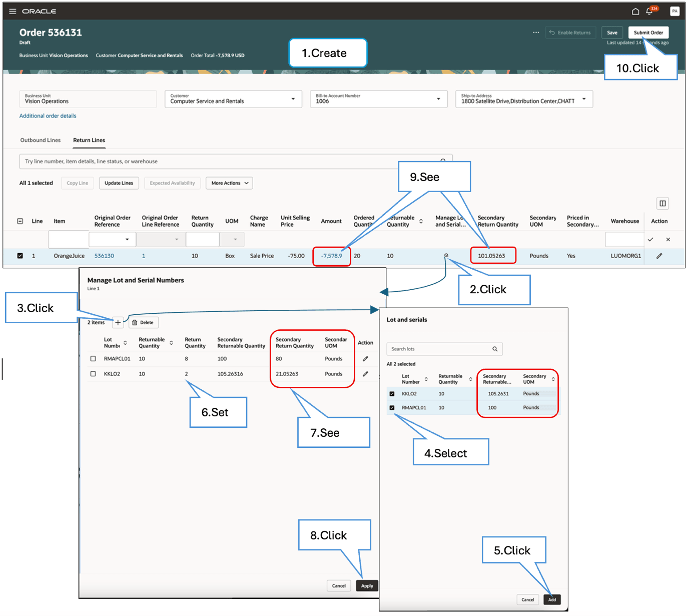Uncheck KKLO2 in the Lot and serials panel

[x=392, y=394]
